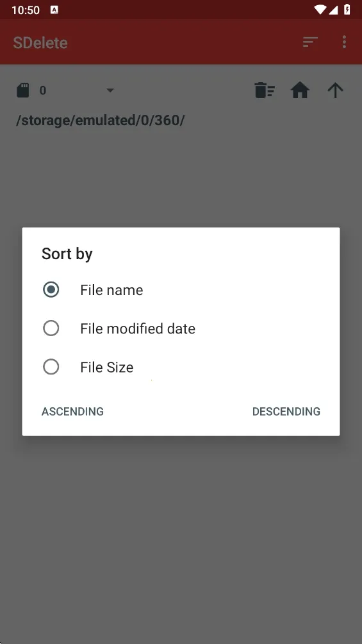The image size is (362, 644).
Task: Open storage selector showing 0
Action: 65,90
